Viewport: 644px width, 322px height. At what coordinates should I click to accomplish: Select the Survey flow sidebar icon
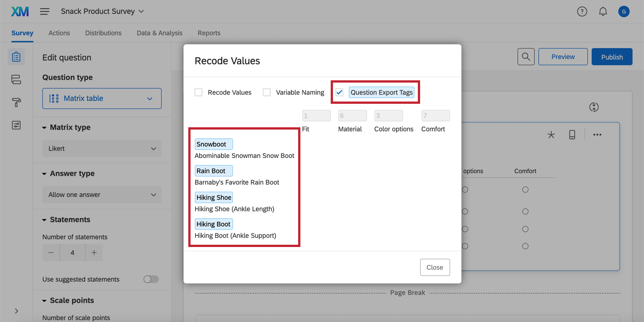16,80
